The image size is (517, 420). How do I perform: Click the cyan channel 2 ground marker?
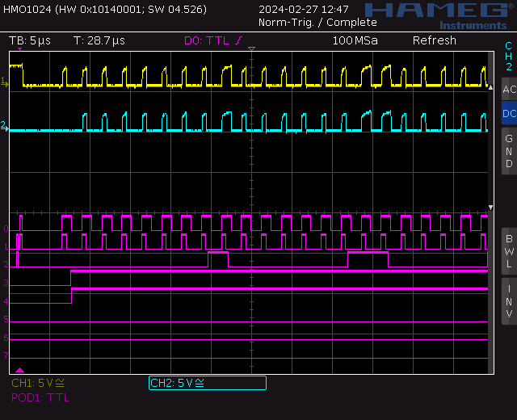[4, 127]
